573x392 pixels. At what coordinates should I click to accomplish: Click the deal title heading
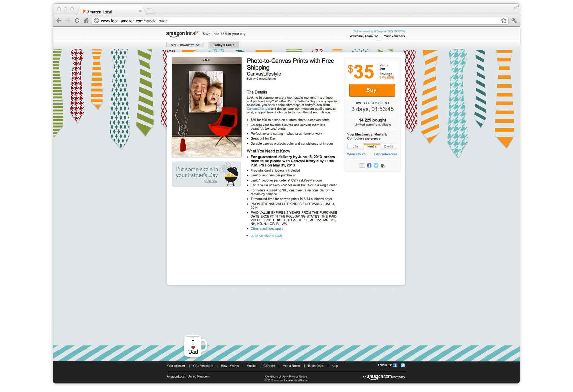[290, 64]
